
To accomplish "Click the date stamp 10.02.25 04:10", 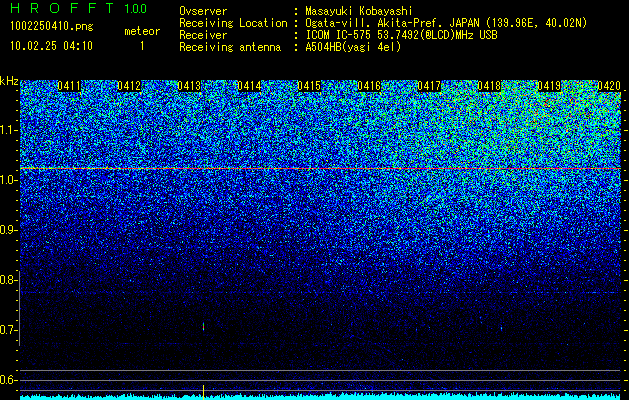I will 51,46.
